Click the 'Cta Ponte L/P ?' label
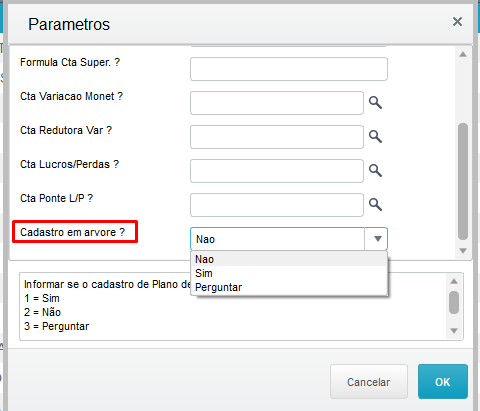The width and height of the screenshot is (480, 411). 57,198
